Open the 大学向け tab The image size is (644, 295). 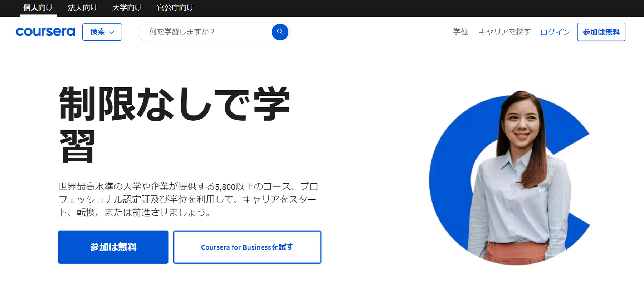pyautogui.click(x=127, y=8)
